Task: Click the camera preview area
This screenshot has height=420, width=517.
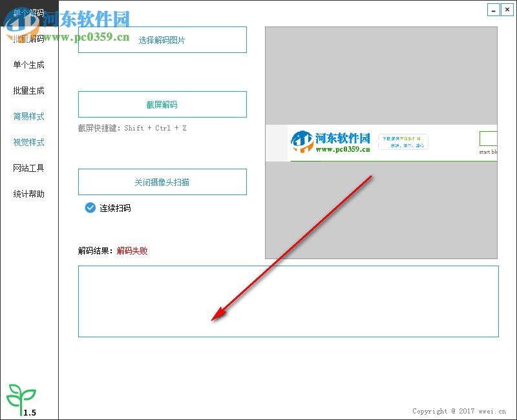Action: coord(381,78)
